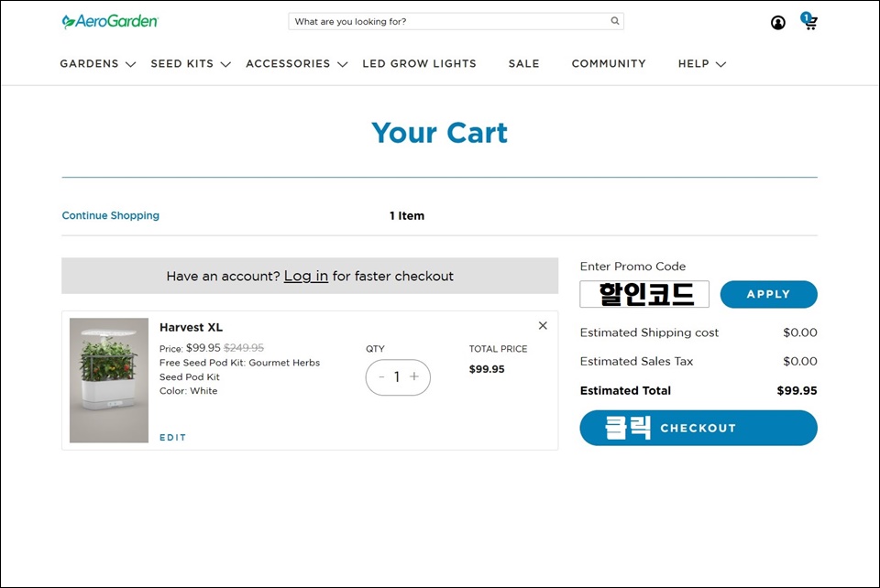Click the struck-through $249.95 price

244,347
